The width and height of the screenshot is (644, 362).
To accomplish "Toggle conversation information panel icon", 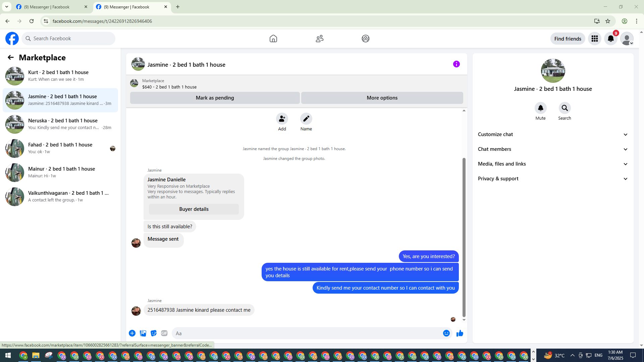I will click(x=456, y=64).
